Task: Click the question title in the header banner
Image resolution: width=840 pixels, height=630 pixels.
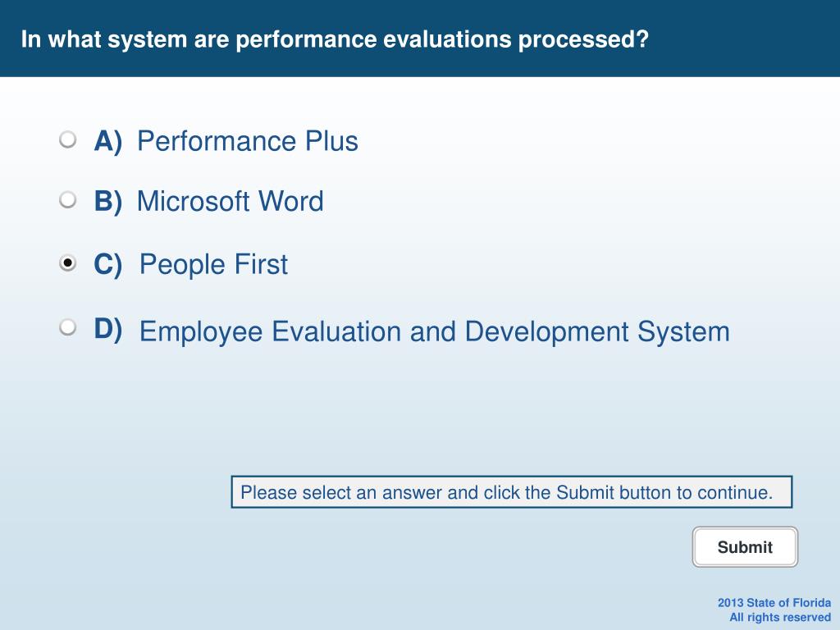Action: (335, 39)
